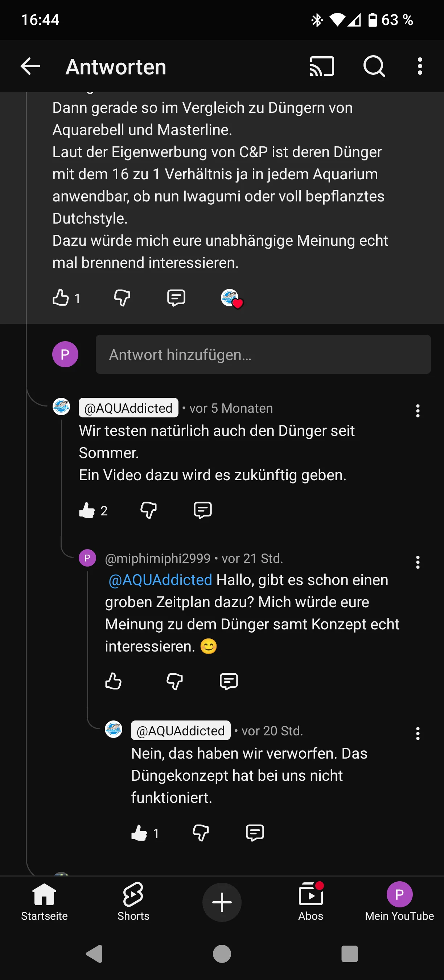
Task: Open options menu for @miphimiphi2999's comment
Action: point(418,562)
